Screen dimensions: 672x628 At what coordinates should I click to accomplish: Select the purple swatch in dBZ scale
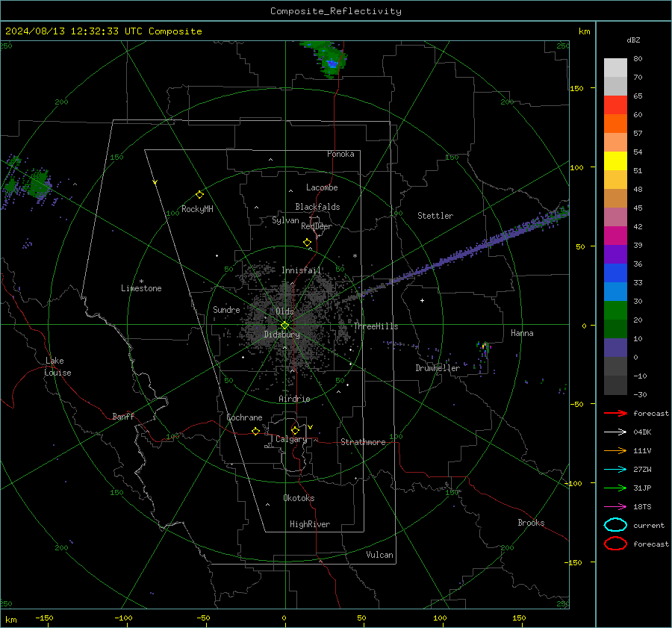(x=615, y=254)
